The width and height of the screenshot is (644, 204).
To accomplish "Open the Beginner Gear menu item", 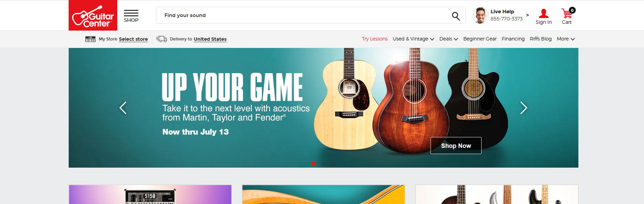I will (480, 39).
